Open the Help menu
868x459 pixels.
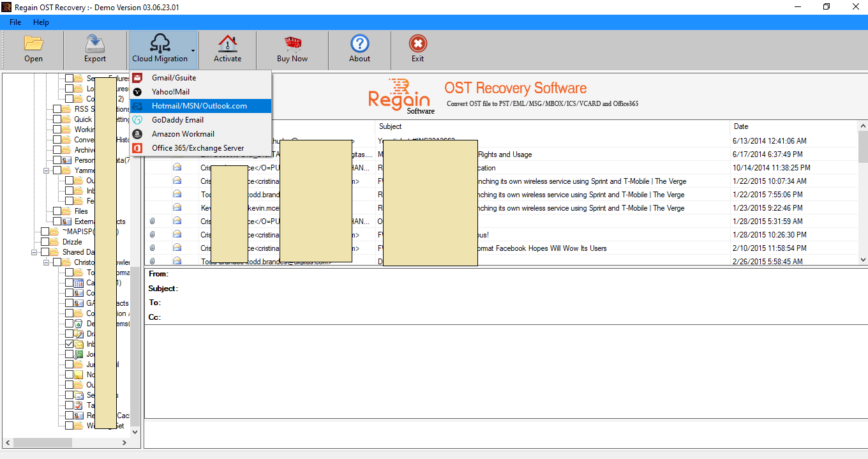click(x=41, y=22)
